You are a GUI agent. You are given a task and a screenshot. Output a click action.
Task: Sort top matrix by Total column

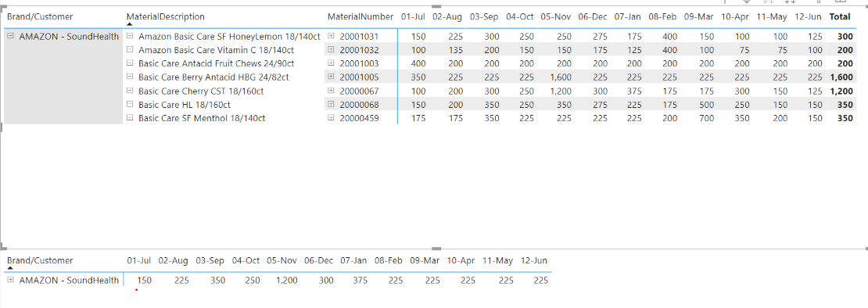pyautogui.click(x=840, y=16)
